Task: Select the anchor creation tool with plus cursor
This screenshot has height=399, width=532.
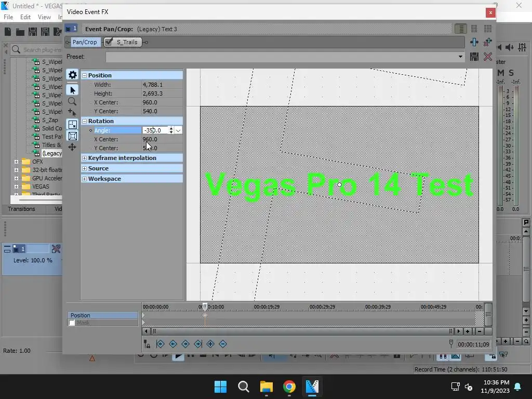Action: 72,112
